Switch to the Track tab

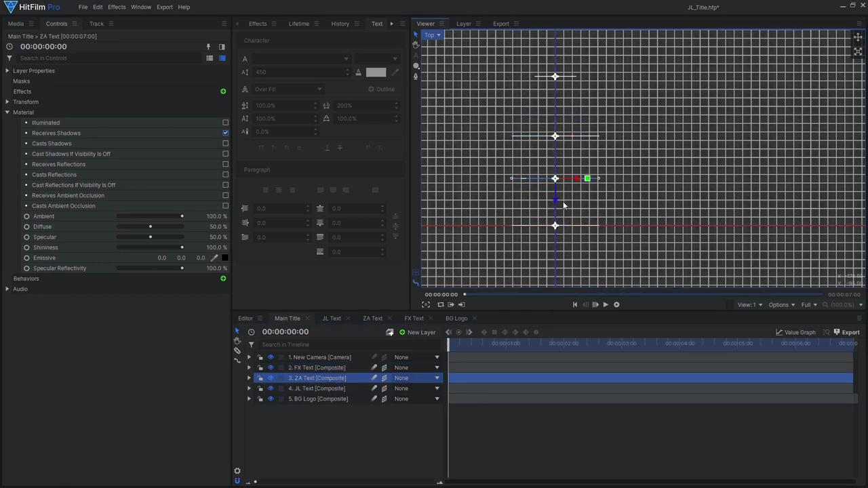96,24
